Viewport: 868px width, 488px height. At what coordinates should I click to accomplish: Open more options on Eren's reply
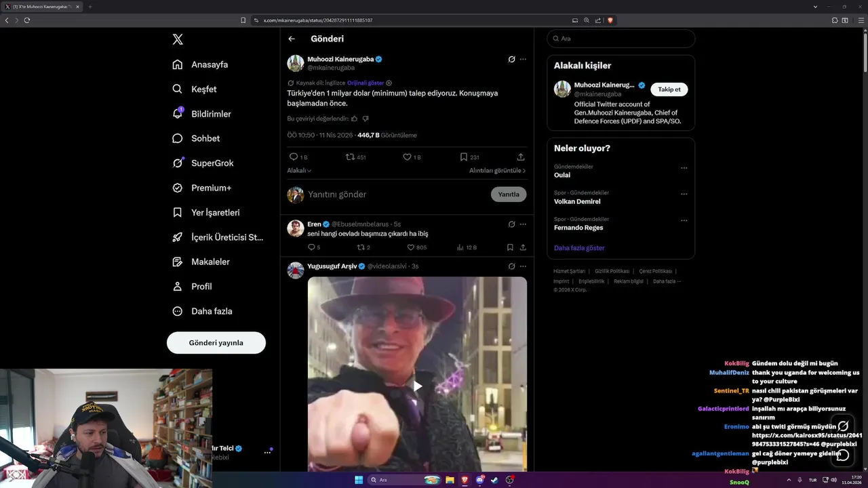click(x=523, y=224)
